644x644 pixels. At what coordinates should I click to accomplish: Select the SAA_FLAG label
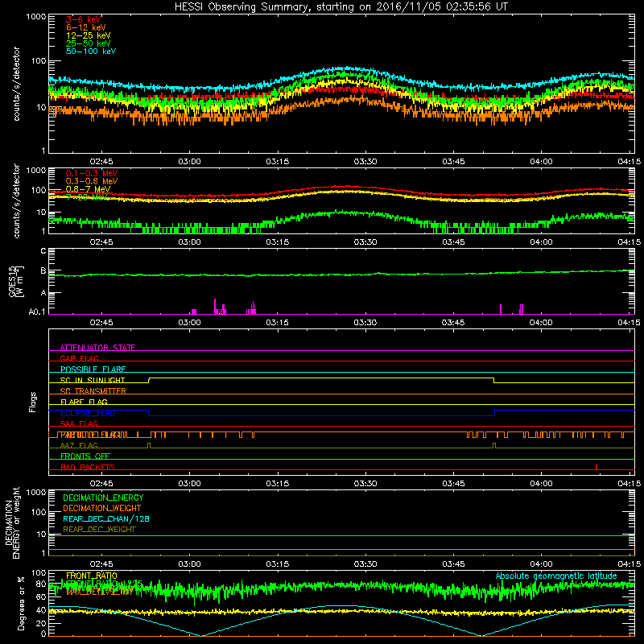[x=79, y=423]
